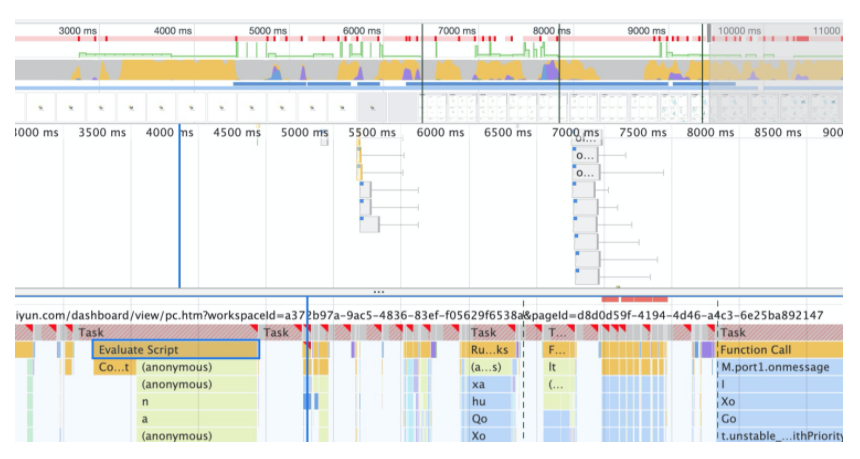Select the M.port1.onmessage call frame
Image resolution: width=860 pixels, height=459 pixels.
pos(778,367)
